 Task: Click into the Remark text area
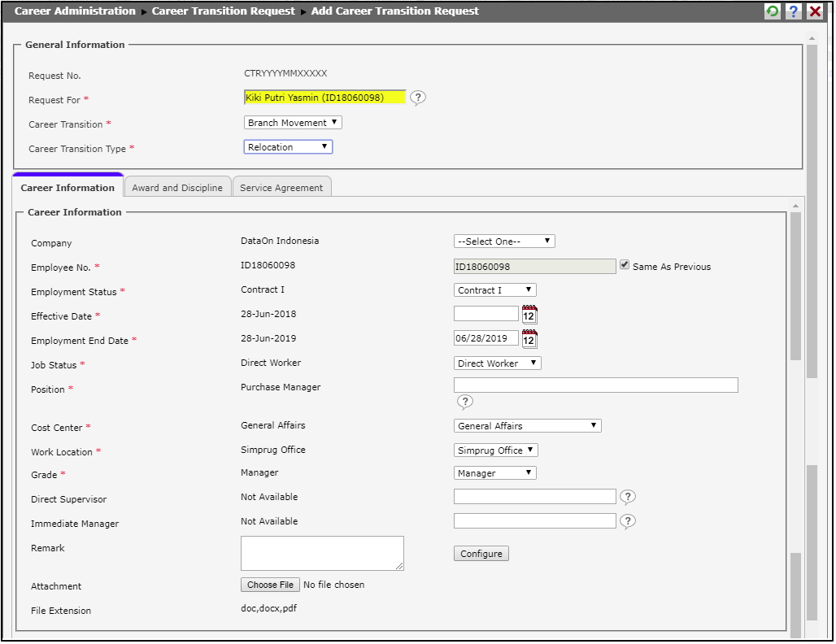pyautogui.click(x=322, y=553)
